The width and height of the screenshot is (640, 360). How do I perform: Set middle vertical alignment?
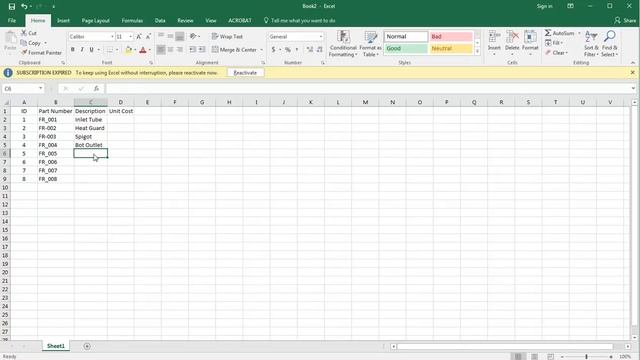(x=171, y=36)
